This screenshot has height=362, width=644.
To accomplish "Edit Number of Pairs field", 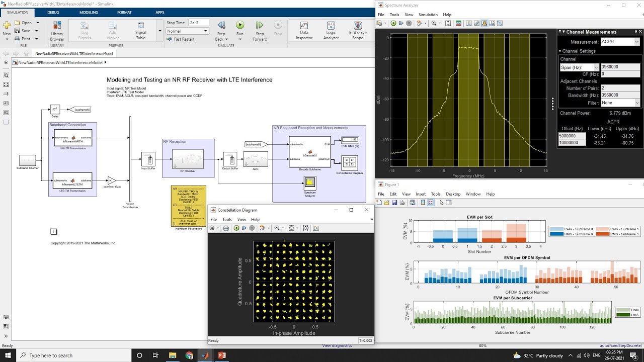I will tap(620, 88).
